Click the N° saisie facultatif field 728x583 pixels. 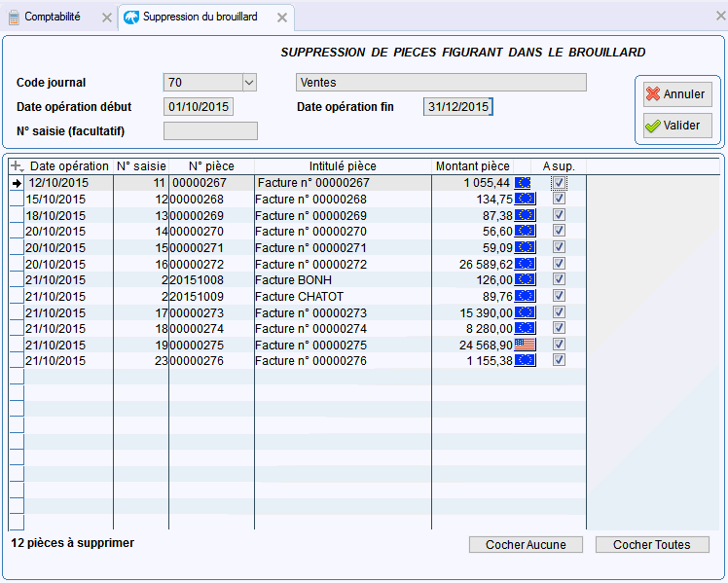point(210,130)
